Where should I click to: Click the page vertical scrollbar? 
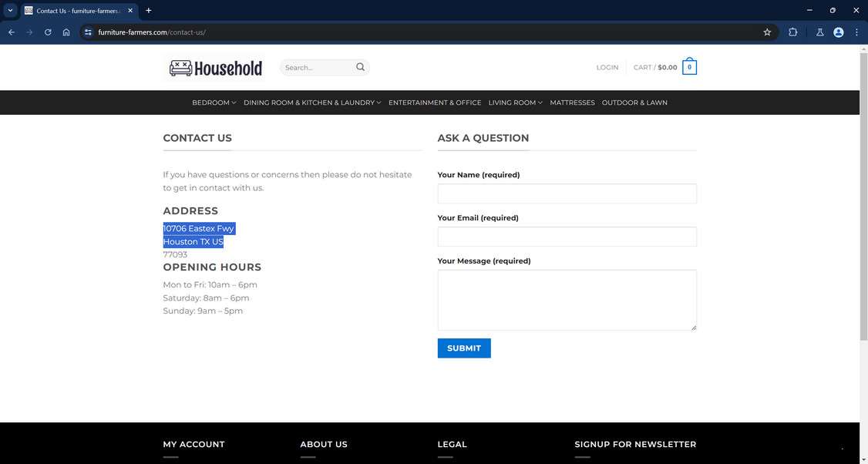pyautogui.click(x=863, y=197)
